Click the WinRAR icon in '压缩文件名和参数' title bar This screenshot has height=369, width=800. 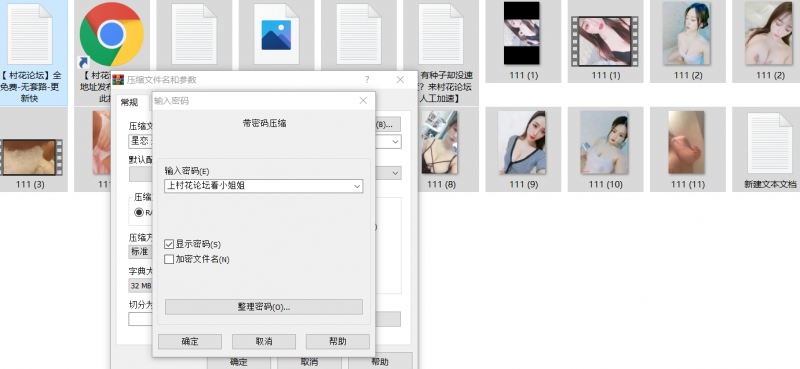click(118, 80)
